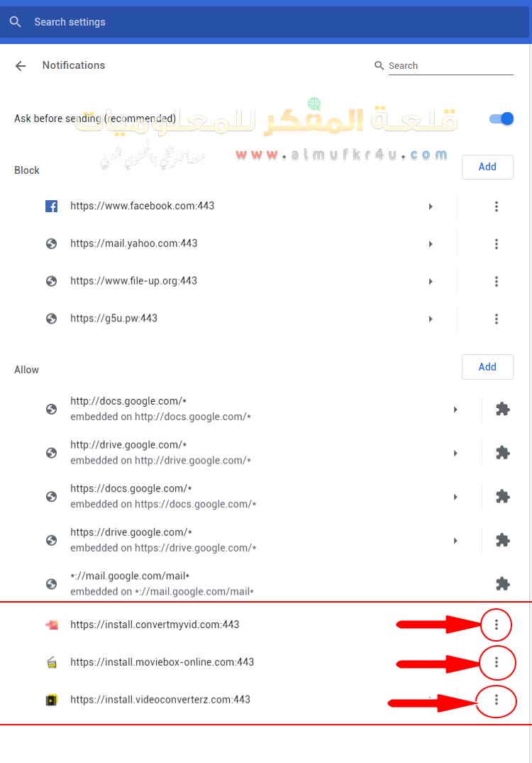Add a site to the Block list
The width and height of the screenshot is (532, 763).
click(487, 167)
